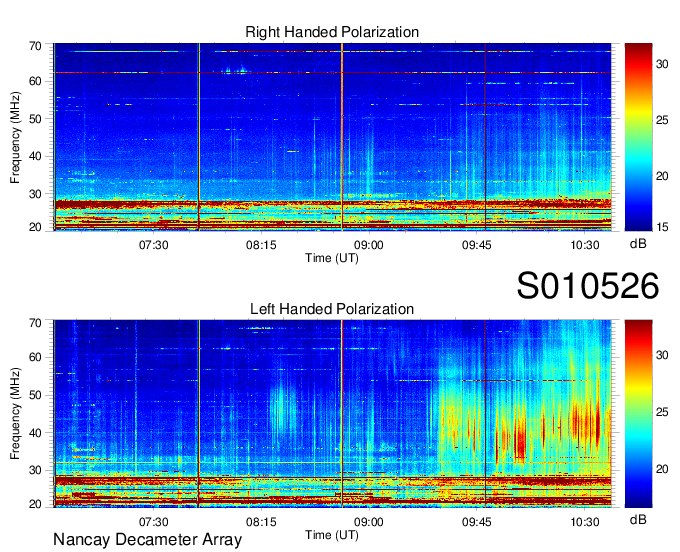Image resolution: width=680 pixels, height=552 pixels.
Task: Click the 09:00 tick label under the bottom plot
Action: pos(369,522)
